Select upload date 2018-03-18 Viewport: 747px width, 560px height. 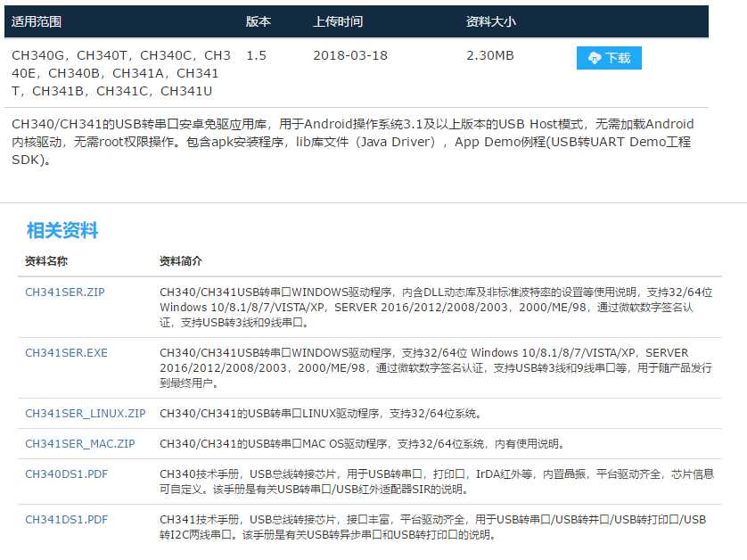(x=350, y=55)
